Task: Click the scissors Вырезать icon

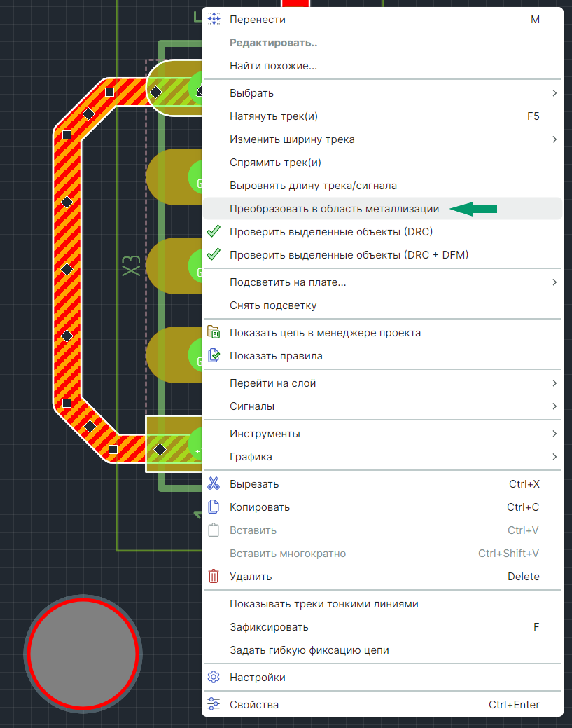Action: pos(214,483)
